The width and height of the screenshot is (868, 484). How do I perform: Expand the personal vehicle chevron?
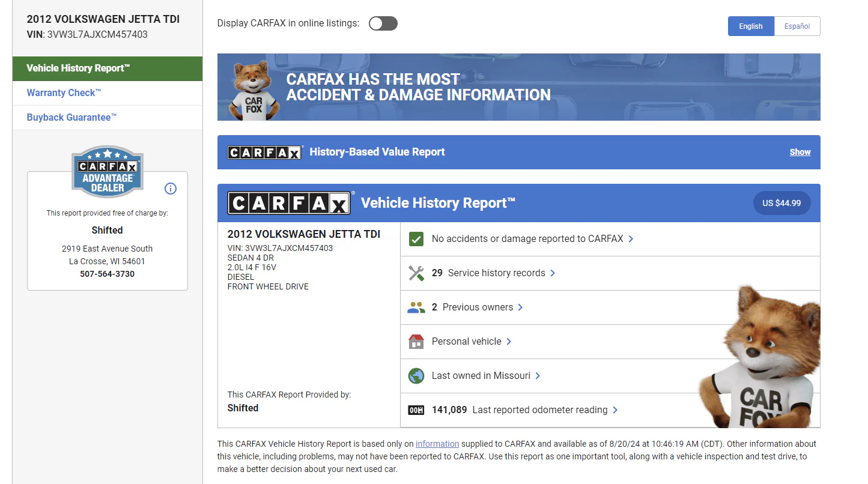[509, 342]
